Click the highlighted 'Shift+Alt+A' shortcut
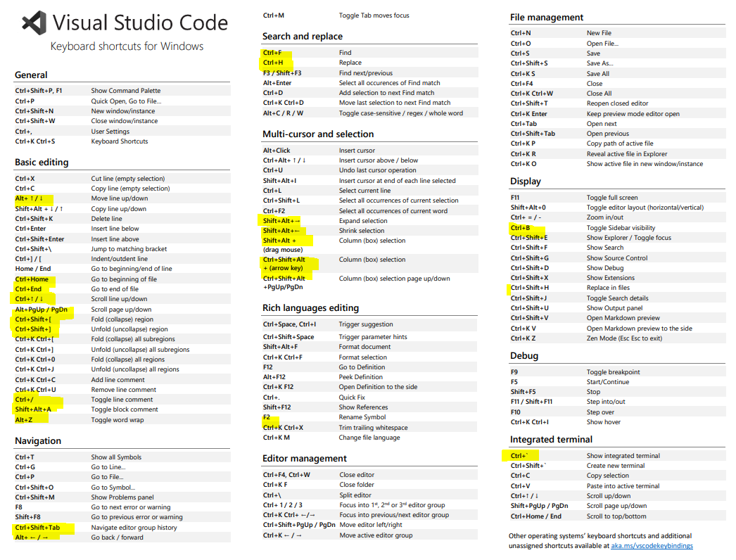 33,409
